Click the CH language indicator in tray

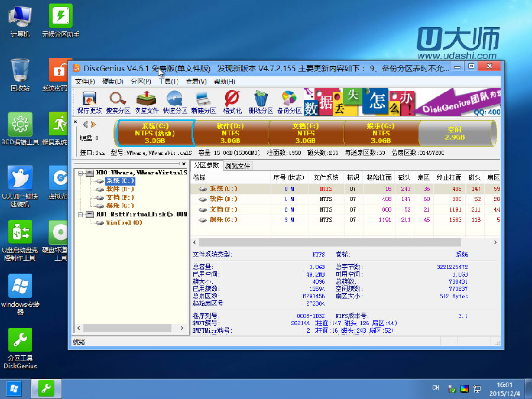tap(436, 387)
